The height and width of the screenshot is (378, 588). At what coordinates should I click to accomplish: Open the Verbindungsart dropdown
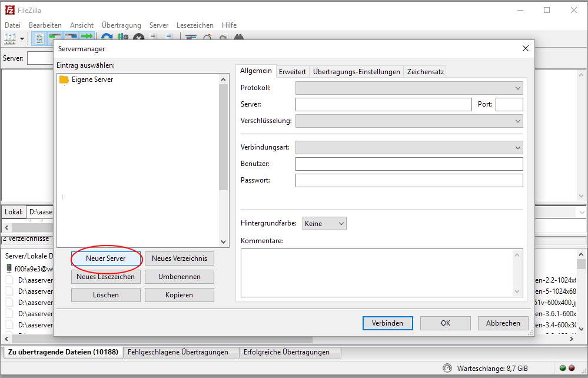pyautogui.click(x=409, y=147)
